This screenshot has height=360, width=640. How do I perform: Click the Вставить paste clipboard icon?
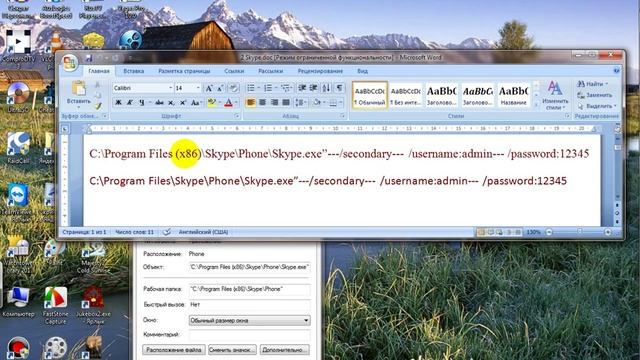[x=78, y=88]
